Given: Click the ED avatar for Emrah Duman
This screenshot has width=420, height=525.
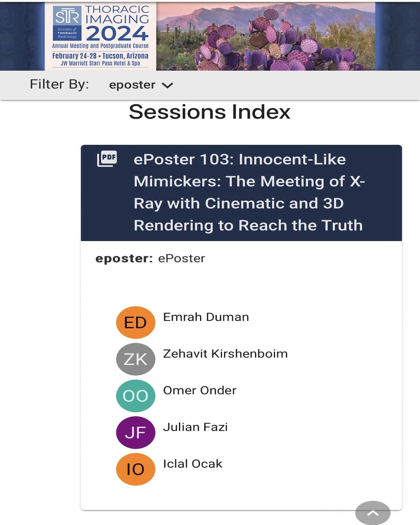Looking at the screenshot, I should (135, 322).
